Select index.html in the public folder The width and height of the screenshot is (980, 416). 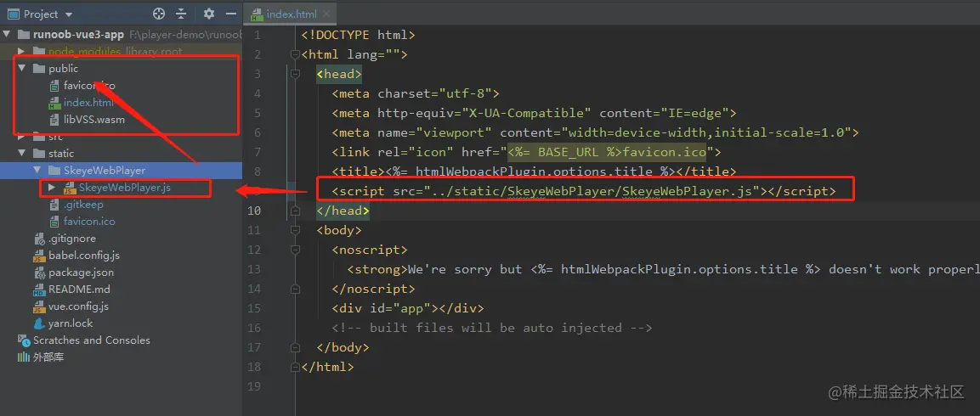88,103
